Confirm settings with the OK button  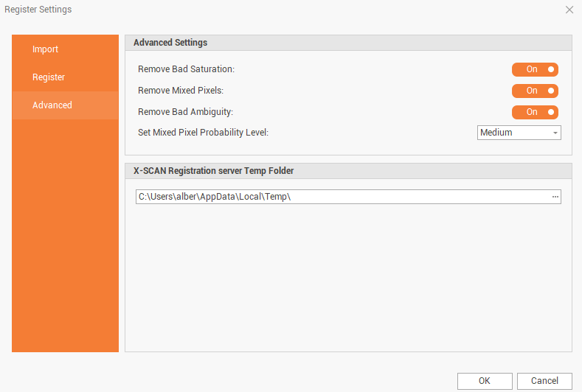click(x=484, y=381)
